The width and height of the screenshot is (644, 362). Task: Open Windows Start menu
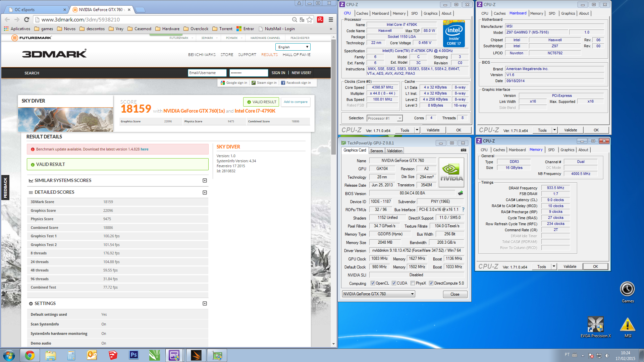9,355
